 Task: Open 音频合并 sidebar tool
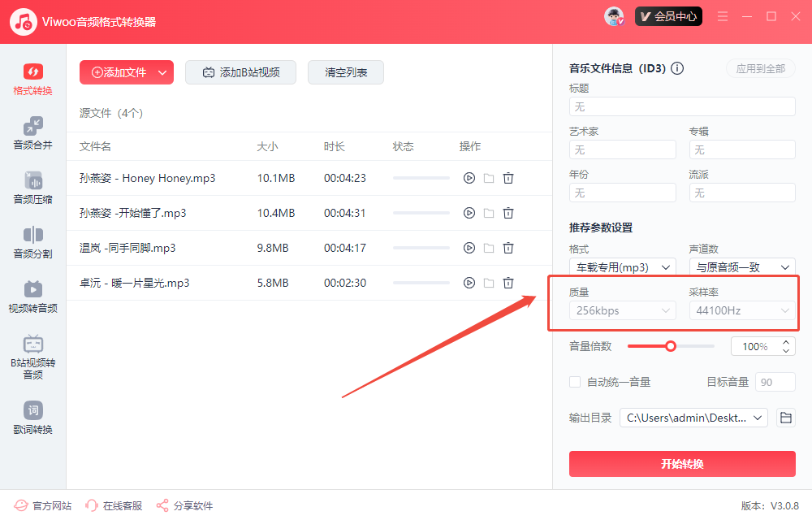tap(33, 134)
